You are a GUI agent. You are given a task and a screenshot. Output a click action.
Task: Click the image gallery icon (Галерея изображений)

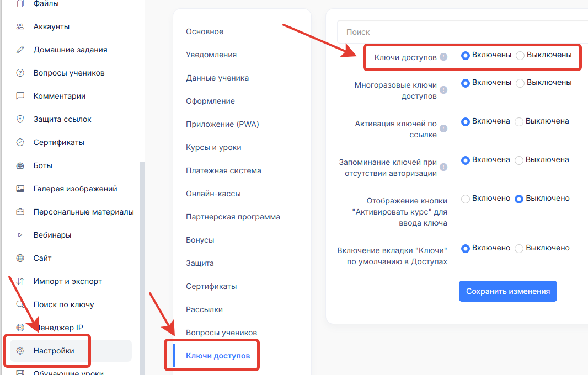click(20, 189)
